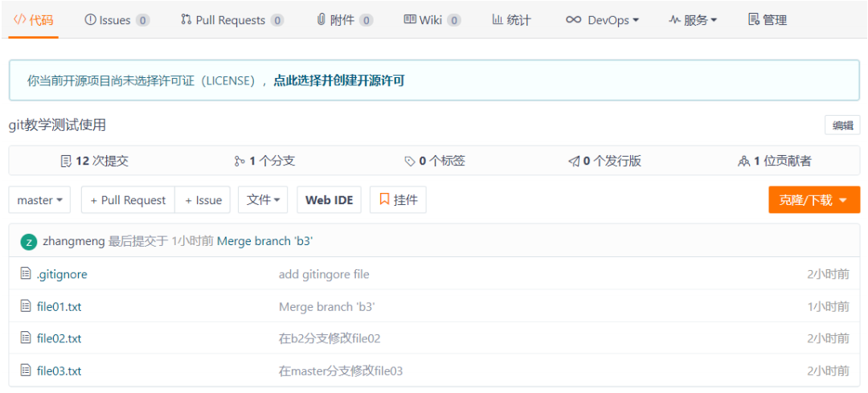The height and width of the screenshot is (393, 868).
Task: Click the branch icon beside 1 个分支
Action: coord(240,161)
